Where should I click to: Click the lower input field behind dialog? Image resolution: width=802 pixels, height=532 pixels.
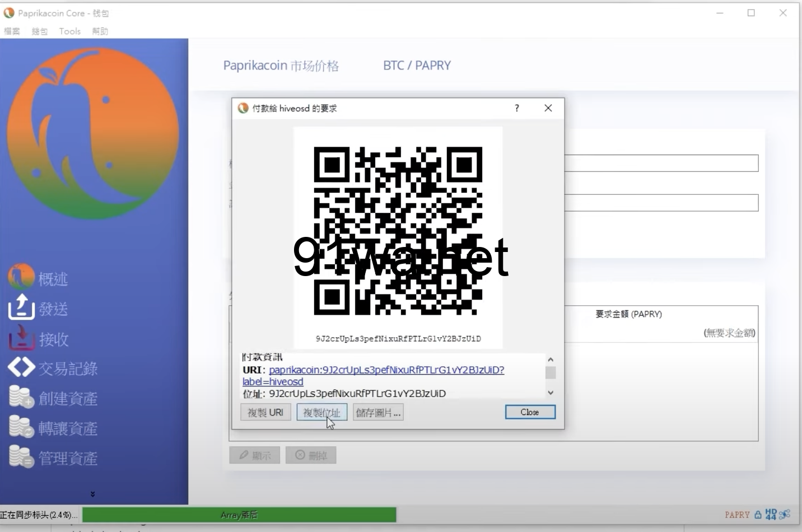tap(661, 203)
